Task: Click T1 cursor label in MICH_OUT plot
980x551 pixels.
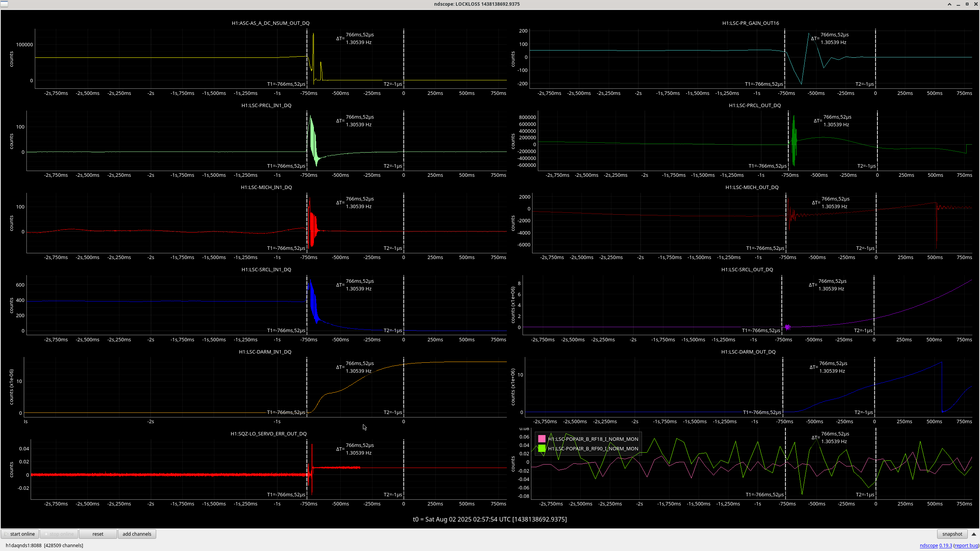Action: (x=765, y=248)
